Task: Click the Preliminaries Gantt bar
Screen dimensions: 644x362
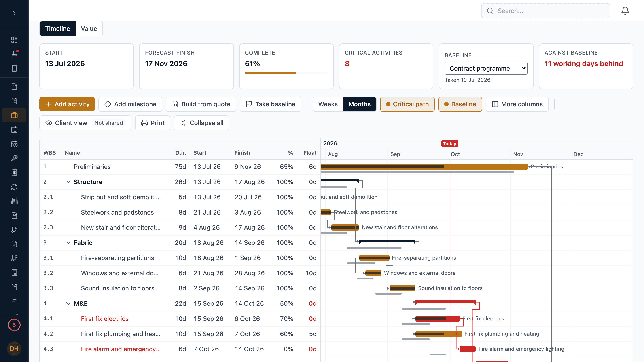Action: point(424,167)
